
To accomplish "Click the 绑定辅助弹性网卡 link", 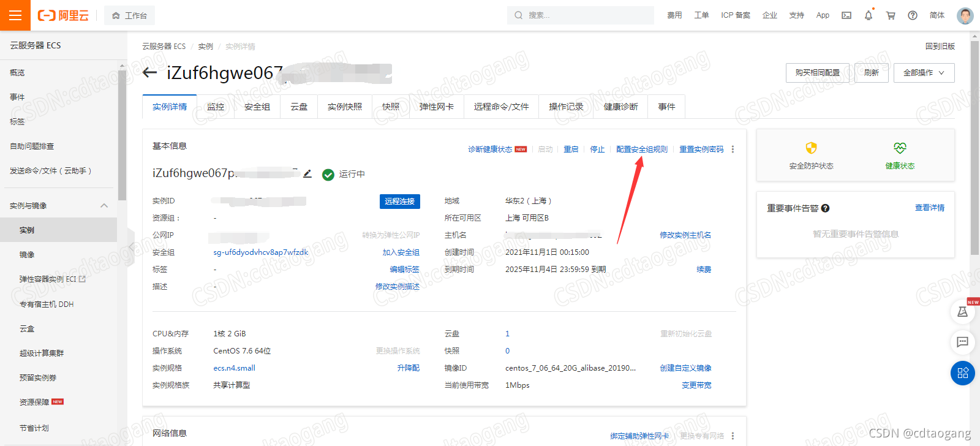I will (x=639, y=436).
